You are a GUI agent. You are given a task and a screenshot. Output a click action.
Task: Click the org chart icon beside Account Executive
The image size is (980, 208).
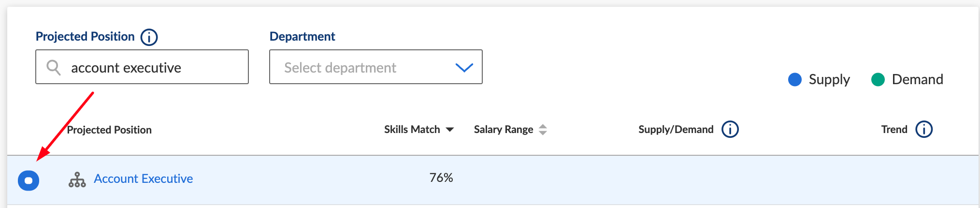point(77,179)
